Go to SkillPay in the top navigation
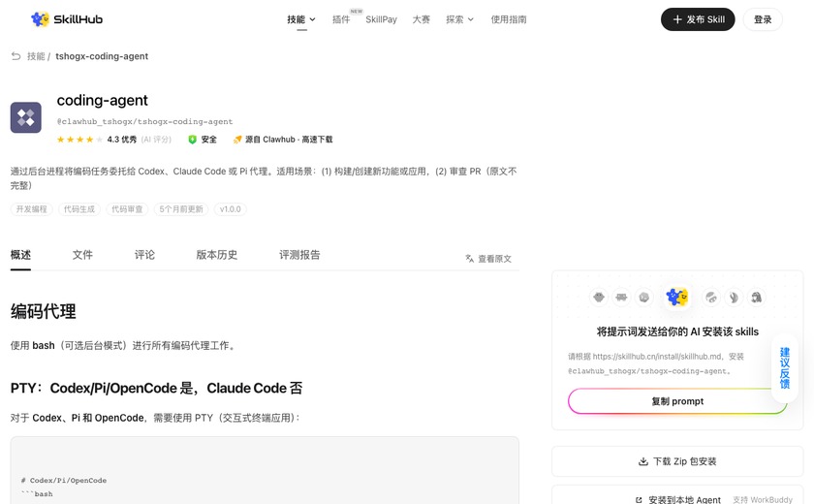Screen dimensions: 814x504 (381, 19)
